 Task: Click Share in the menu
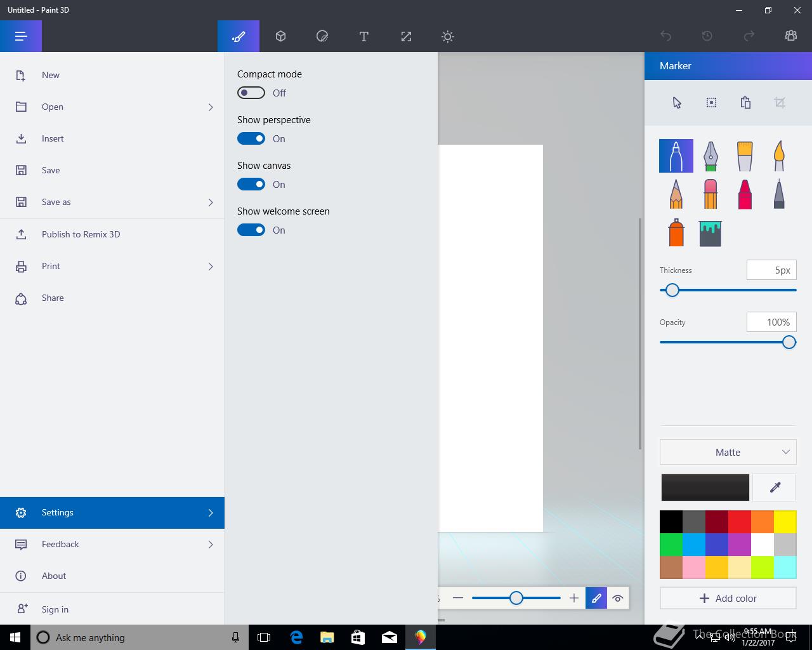tap(112, 298)
